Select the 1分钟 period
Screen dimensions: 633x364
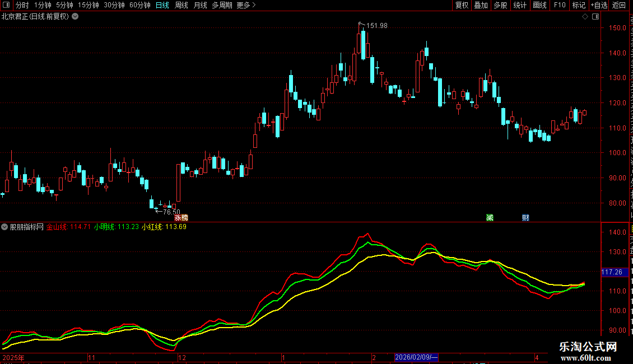point(43,5)
